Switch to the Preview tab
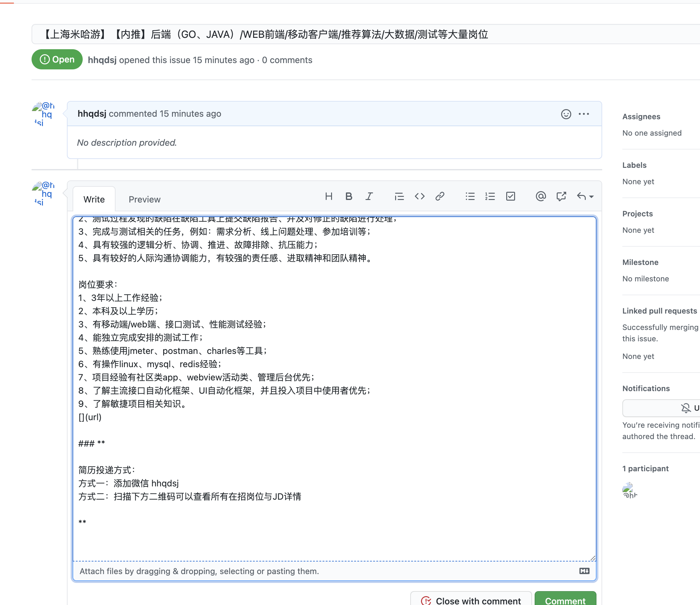Viewport: 700px width, 605px height. point(144,199)
